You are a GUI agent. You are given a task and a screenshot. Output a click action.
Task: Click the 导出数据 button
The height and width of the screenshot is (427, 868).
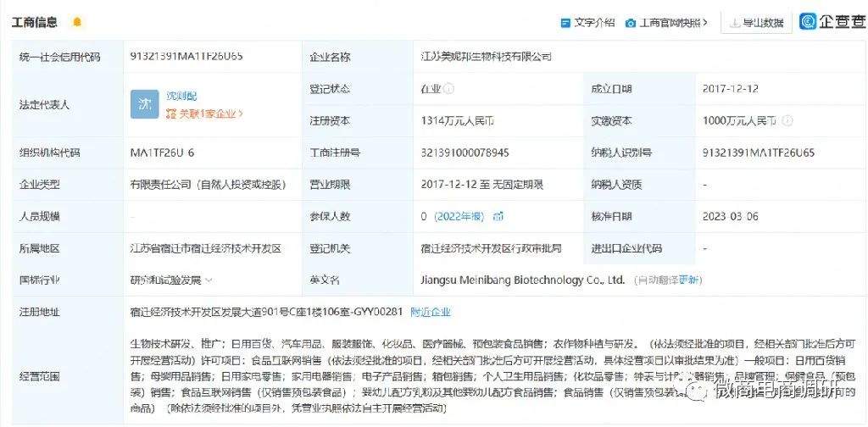(757, 23)
